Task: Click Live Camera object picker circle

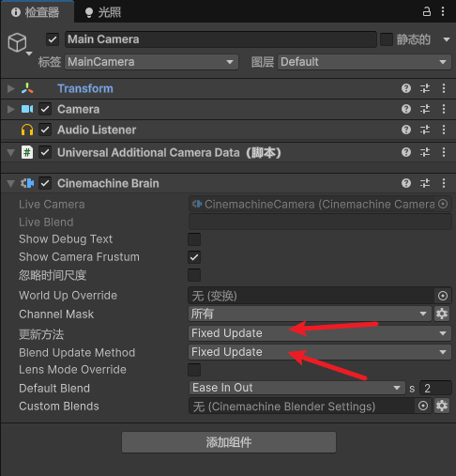Action: pyautogui.click(x=443, y=204)
